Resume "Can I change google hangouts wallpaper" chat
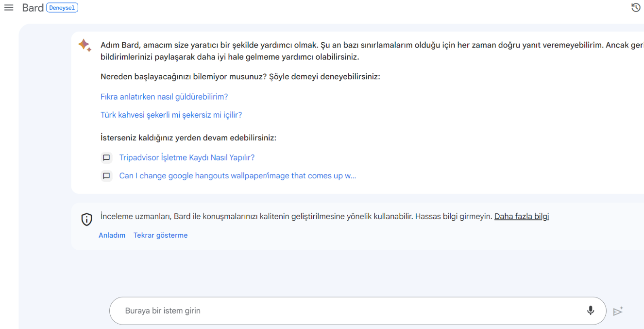The width and height of the screenshot is (644, 329). [238, 176]
